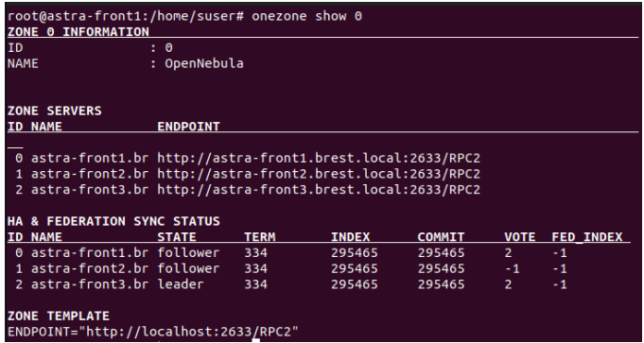
Task: Open the astra-front2.brest.local:2633/RPC2 URL
Action: pos(319,174)
